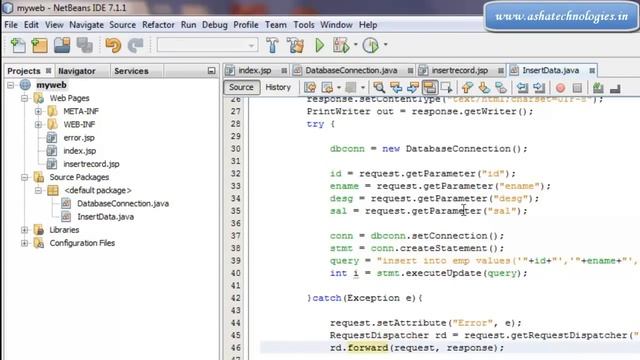Click the Undo arrow icon

pos(113,45)
